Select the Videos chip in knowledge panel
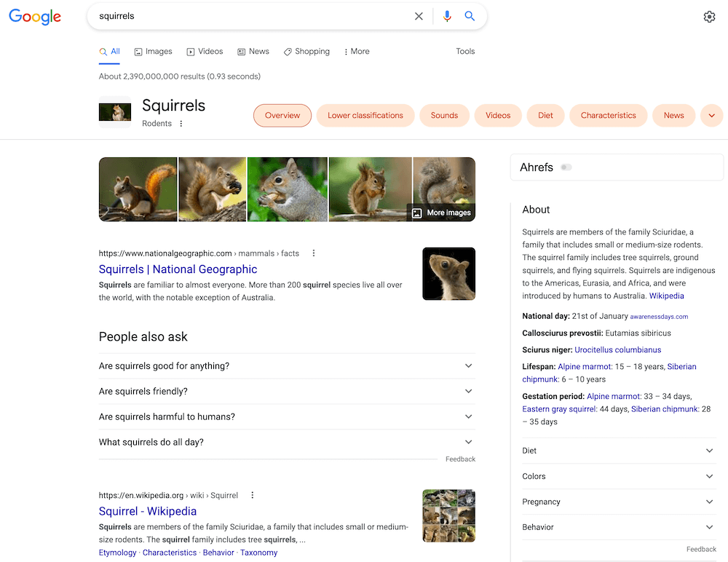The image size is (728, 562). 498,115
